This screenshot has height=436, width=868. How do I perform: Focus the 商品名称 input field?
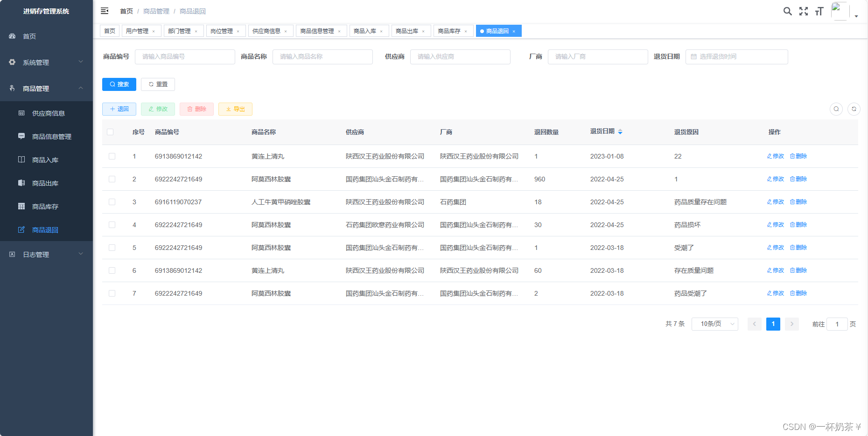pyautogui.click(x=322, y=57)
